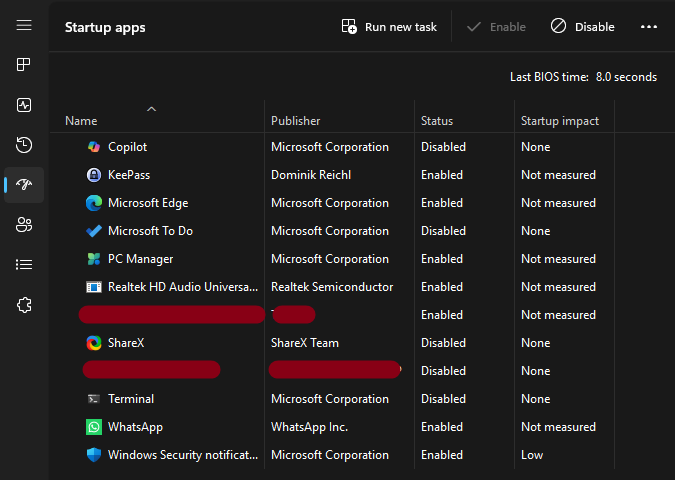
Task: Click the Last BIOS time value
Action: tap(626, 77)
